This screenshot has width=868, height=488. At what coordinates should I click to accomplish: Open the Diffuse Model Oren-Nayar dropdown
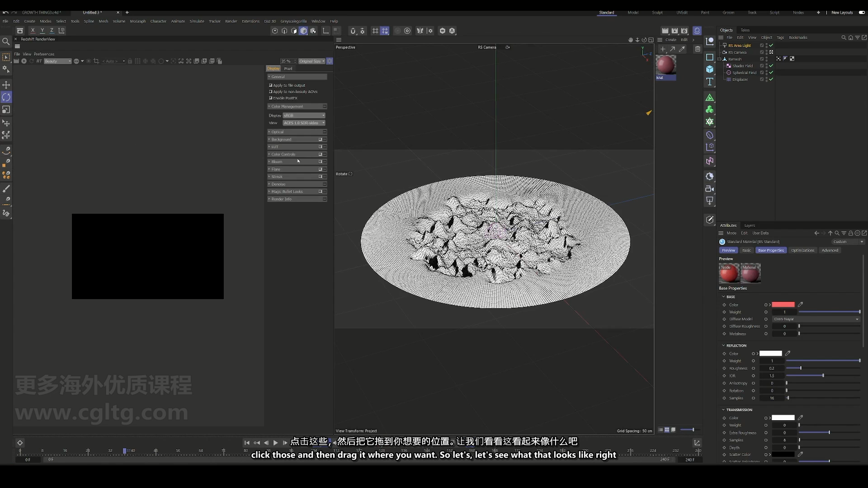click(x=816, y=319)
